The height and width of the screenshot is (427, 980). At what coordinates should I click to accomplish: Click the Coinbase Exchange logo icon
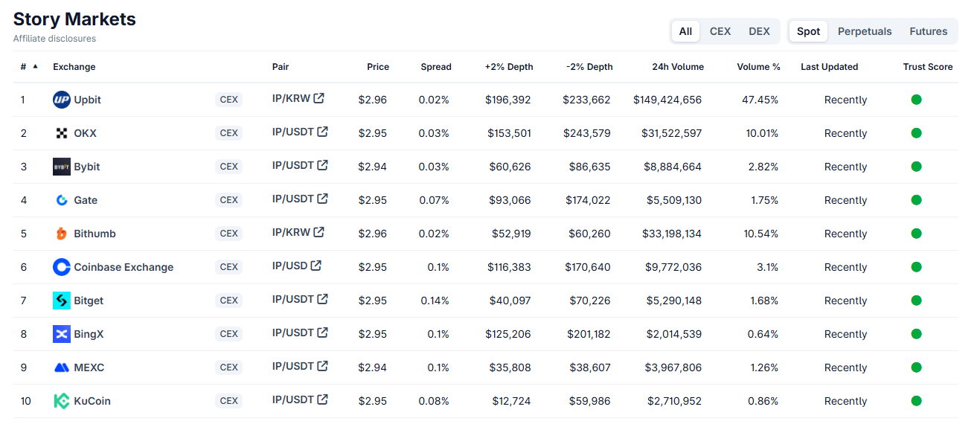coord(62,267)
